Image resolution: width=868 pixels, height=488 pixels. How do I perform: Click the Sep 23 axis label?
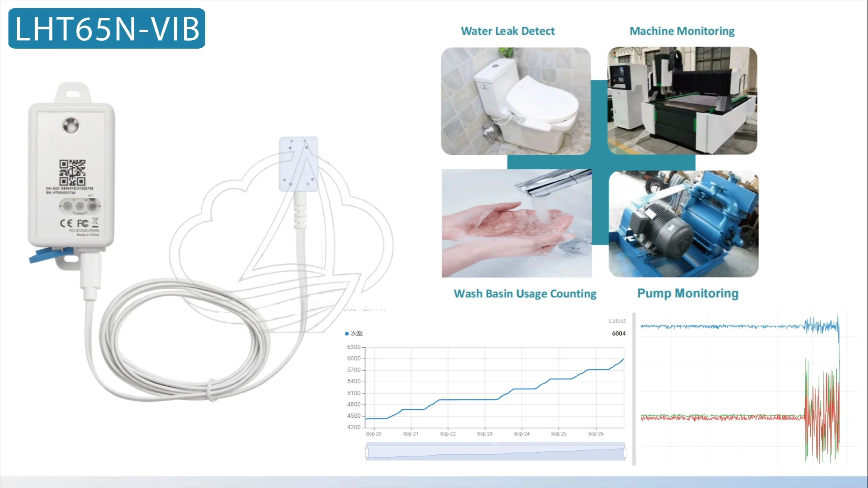[485, 434]
